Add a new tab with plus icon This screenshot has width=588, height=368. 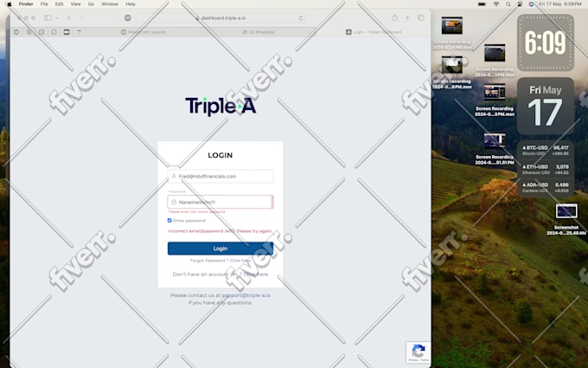[x=407, y=17]
